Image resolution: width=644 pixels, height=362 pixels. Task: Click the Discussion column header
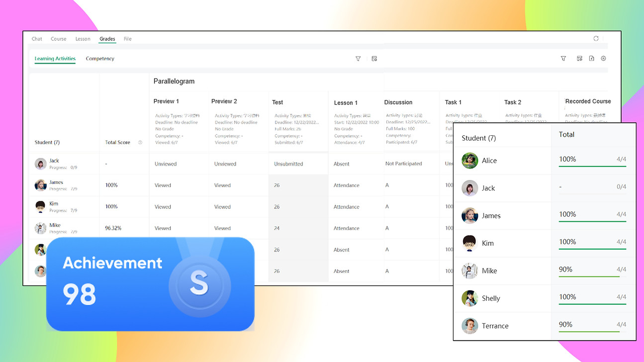tap(398, 102)
